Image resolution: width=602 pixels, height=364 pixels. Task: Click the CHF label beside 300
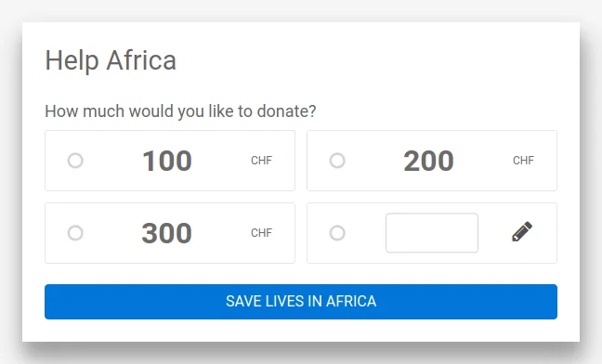[261, 233]
